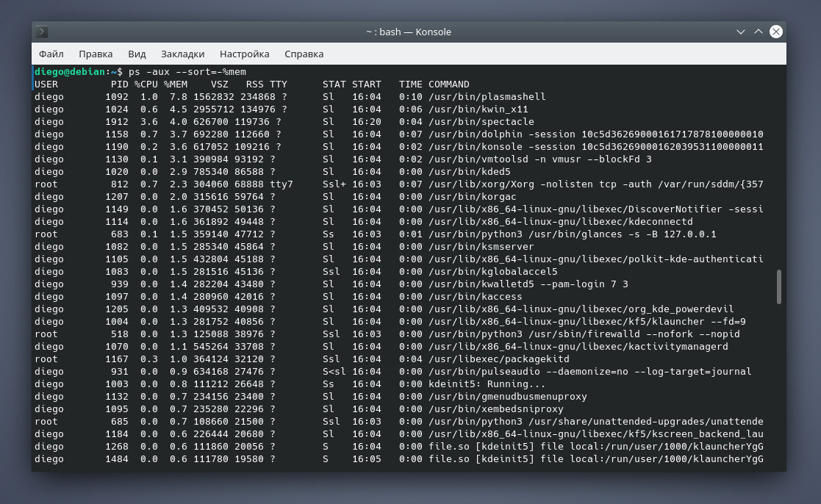Click the Konsole terminal icon in title bar

[43, 32]
